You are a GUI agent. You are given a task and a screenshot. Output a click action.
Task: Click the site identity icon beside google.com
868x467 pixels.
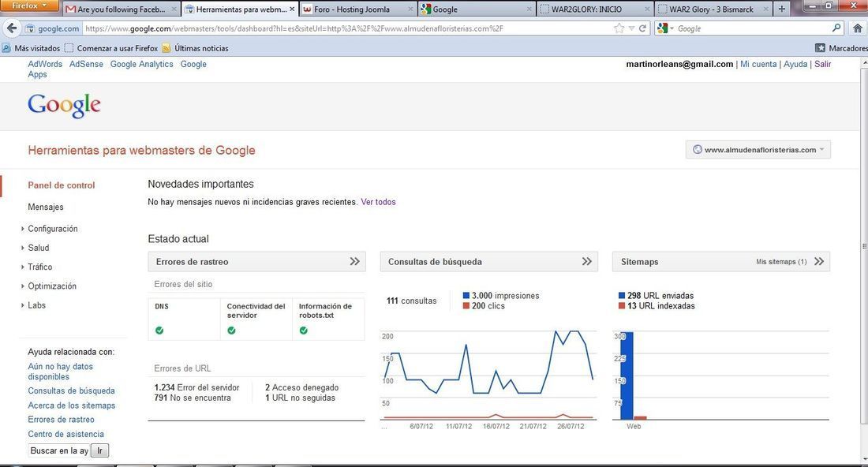[31, 28]
